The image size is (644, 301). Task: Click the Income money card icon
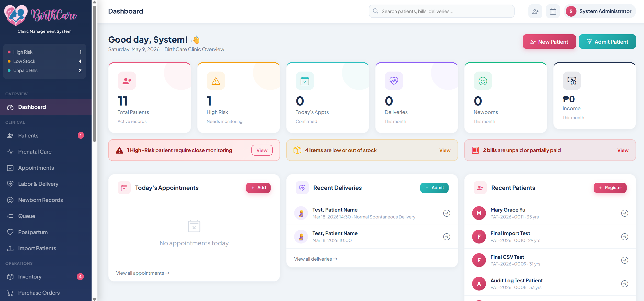[572, 81]
